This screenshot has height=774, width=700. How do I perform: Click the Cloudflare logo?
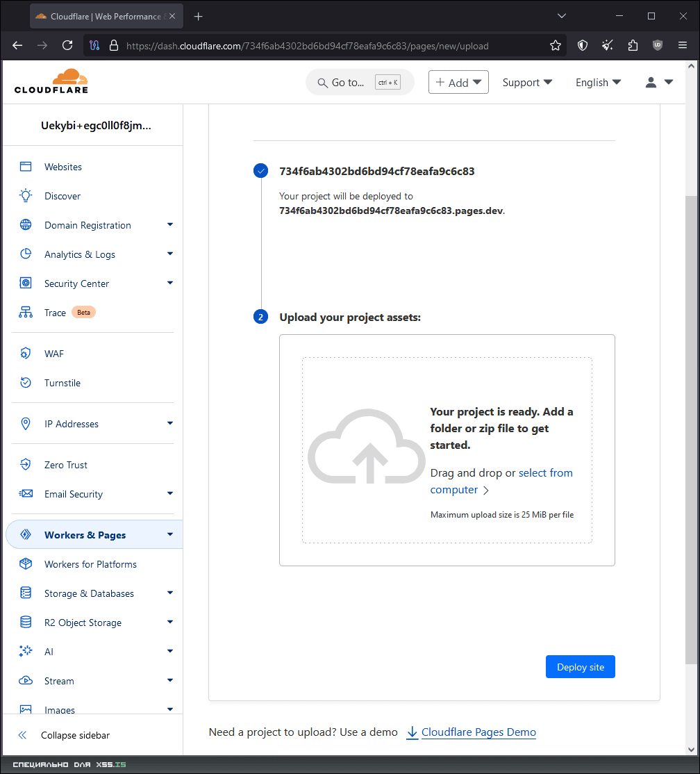click(x=51, y=81)
